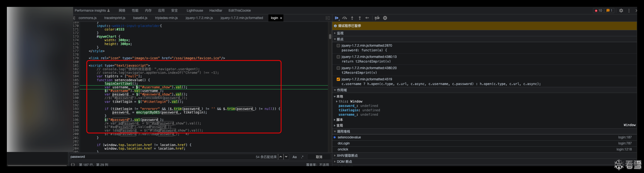Viewport: 644px width, 173px height.
Task: Open the HackBar tab
Action: coord(216,10)
